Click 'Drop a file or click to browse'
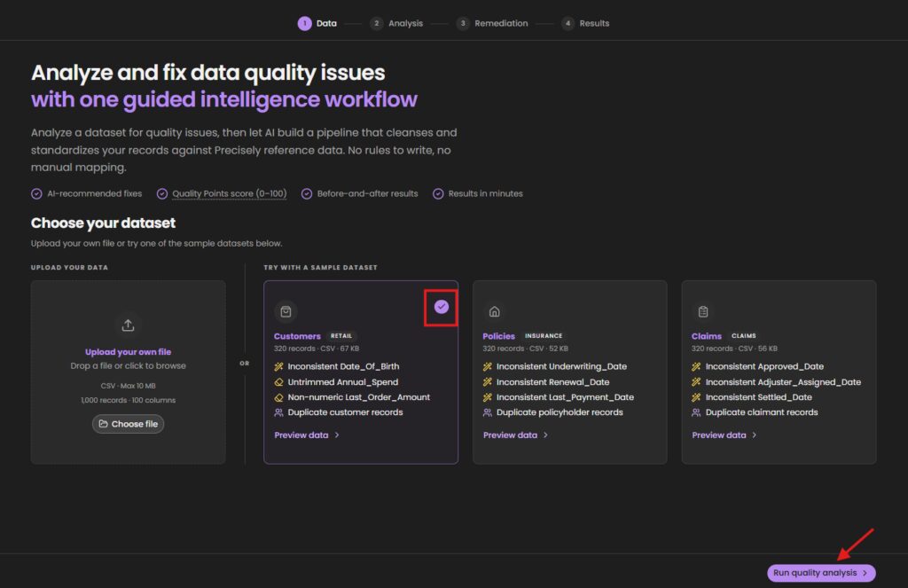The image size is (908, 588). point(128,366)
